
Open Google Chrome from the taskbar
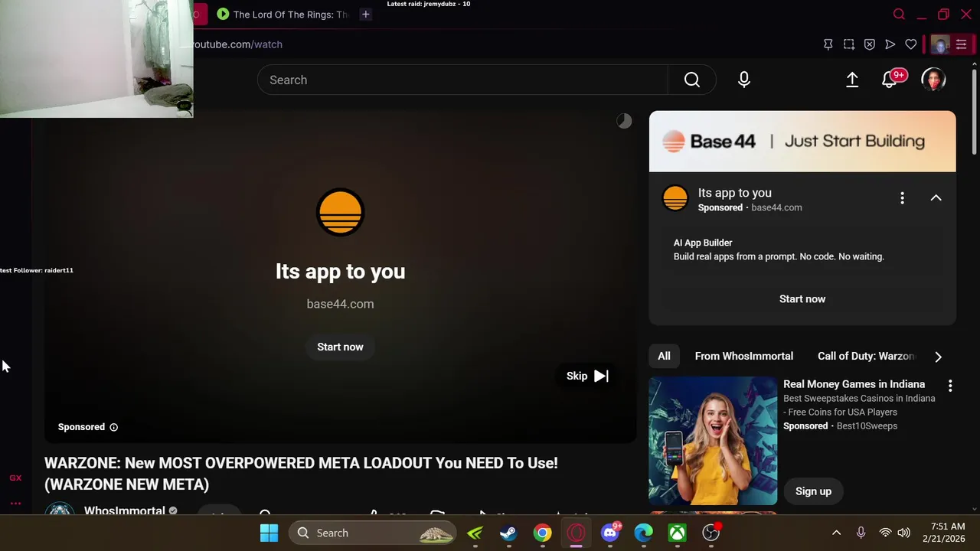[x=542, y=533]
